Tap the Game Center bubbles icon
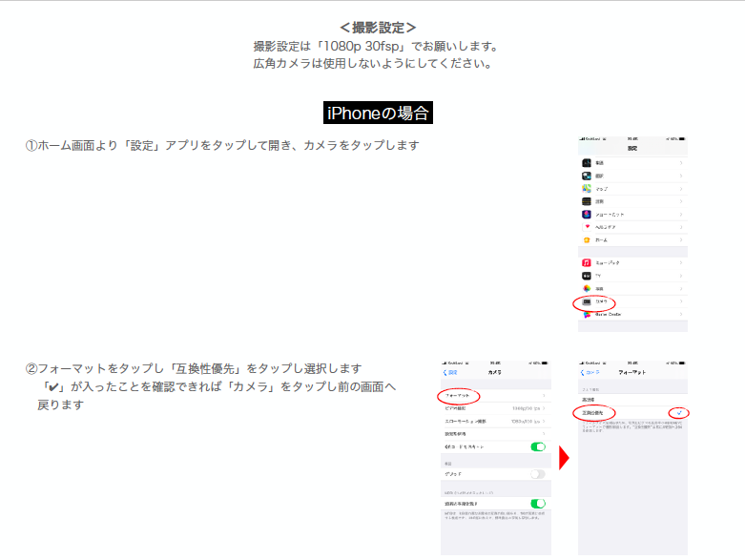This screenshot has width=745, height=560. pos(587,315)
